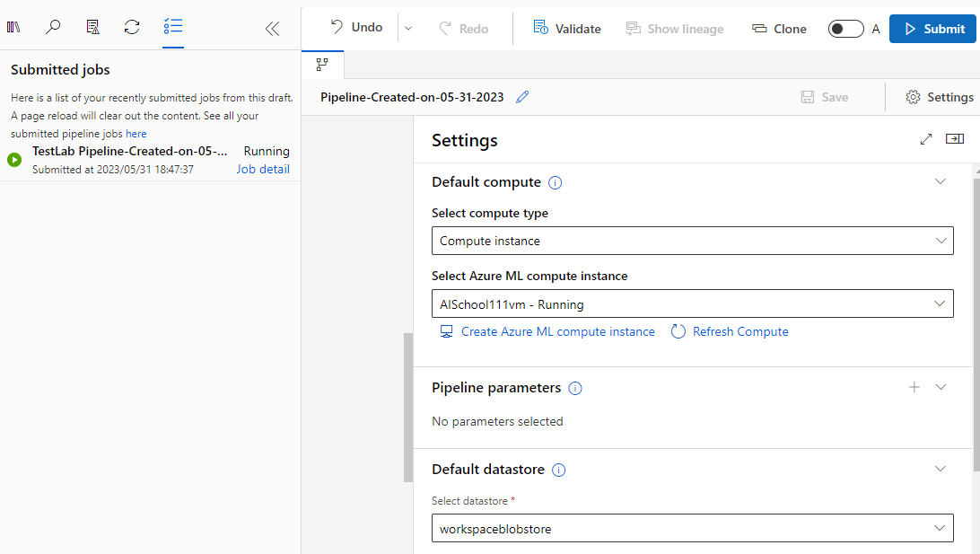Collapse the Default compute section

[941, 181]
